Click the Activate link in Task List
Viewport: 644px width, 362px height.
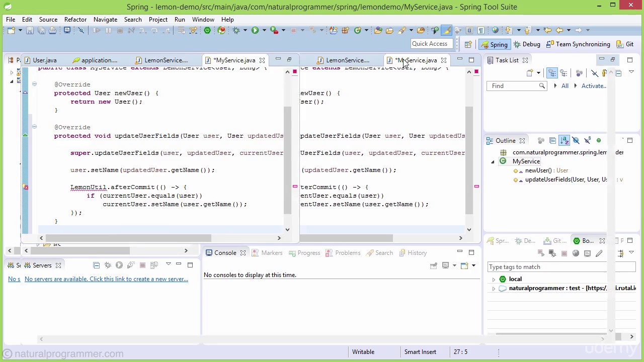pos(594,86)
